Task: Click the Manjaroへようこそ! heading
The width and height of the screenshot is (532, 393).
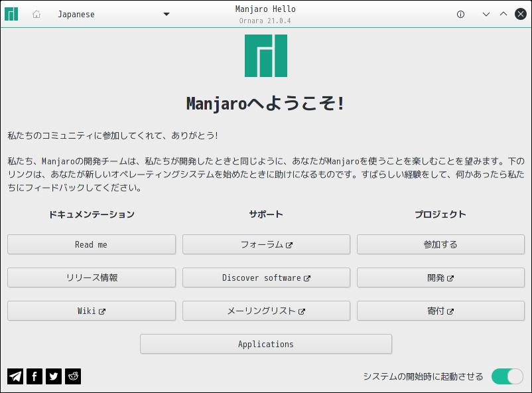Action: tap(265, 104)
